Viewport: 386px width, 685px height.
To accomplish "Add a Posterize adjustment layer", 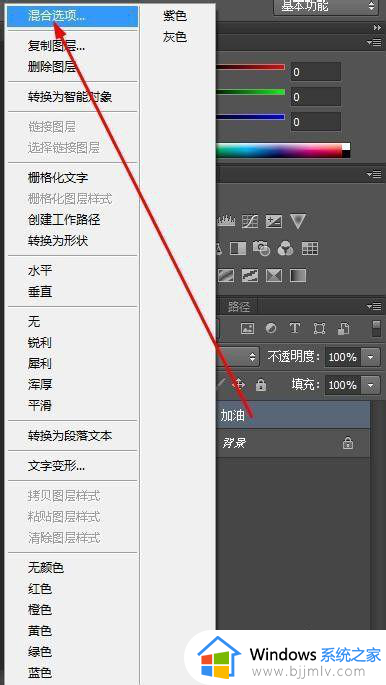I will click(226, 276).
